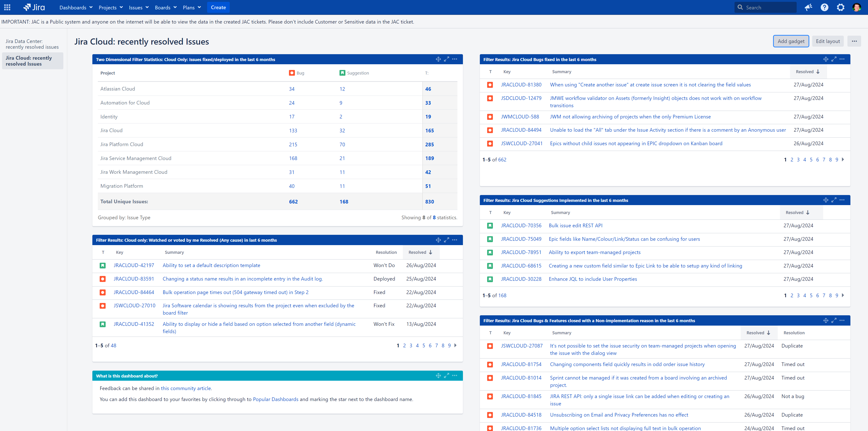Screen dimensions: 868x431
Task: Maximize the Non-implementation reason gadget
Action: (x=834, y=321)
